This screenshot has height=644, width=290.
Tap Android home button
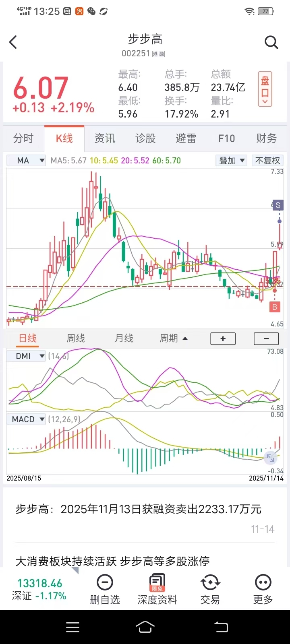tap(145, 627)
